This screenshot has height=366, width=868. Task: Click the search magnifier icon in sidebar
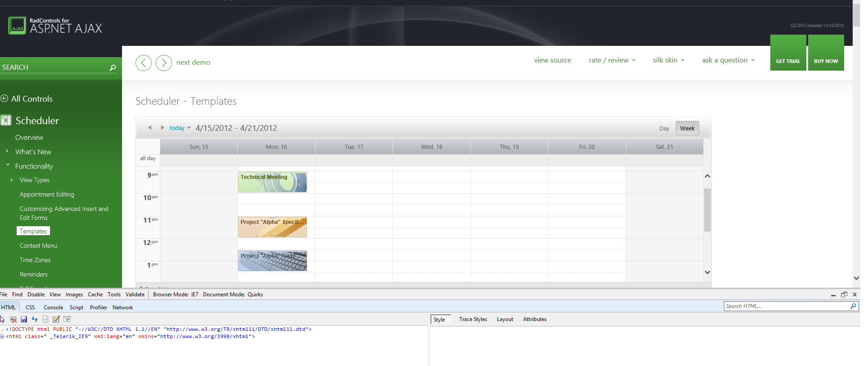113,67
